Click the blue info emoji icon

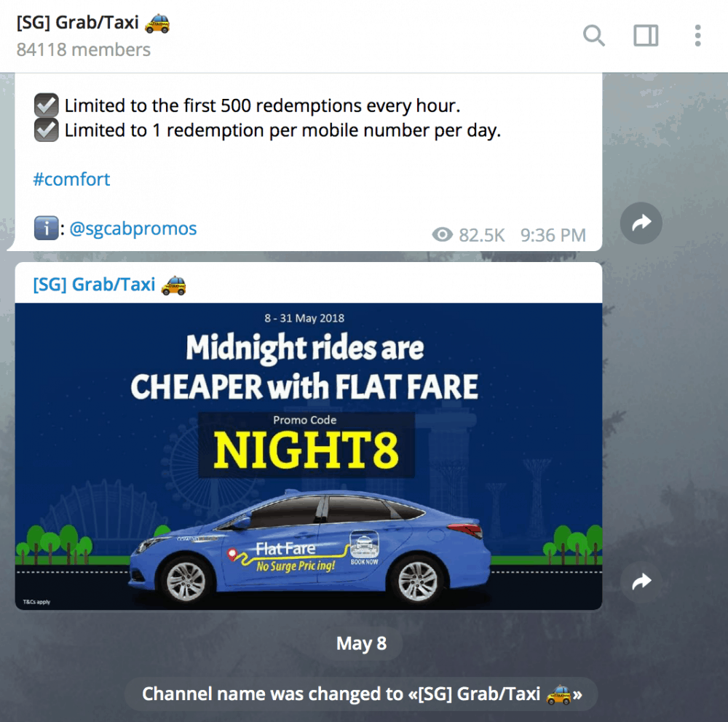46,228
